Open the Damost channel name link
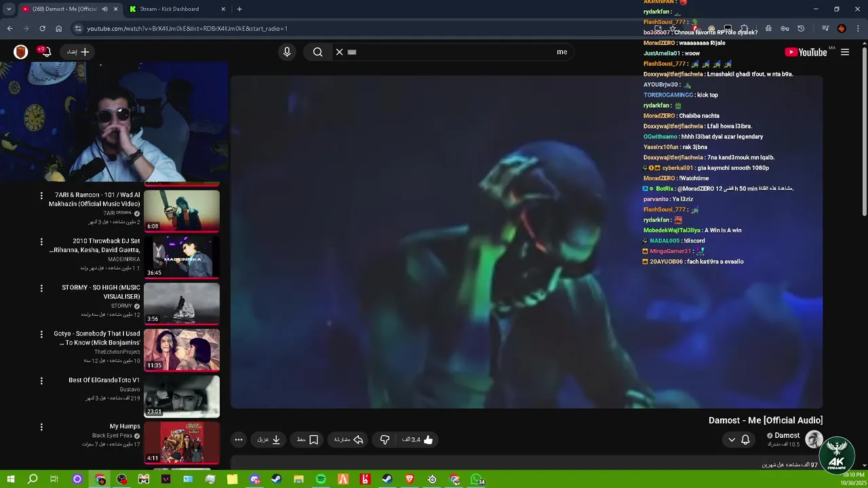Image resolution: width=868 pixels, height=488 pixels. tap(787, 436)
